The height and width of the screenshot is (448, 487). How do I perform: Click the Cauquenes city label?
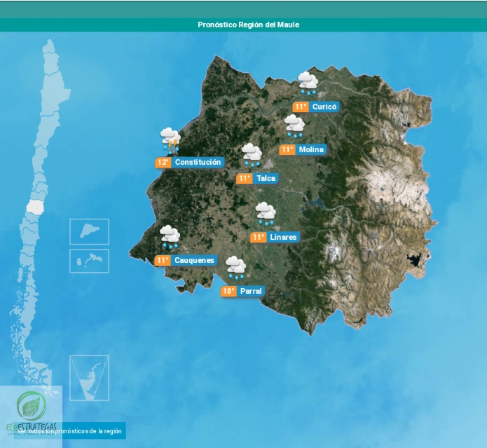coord(195,261)
